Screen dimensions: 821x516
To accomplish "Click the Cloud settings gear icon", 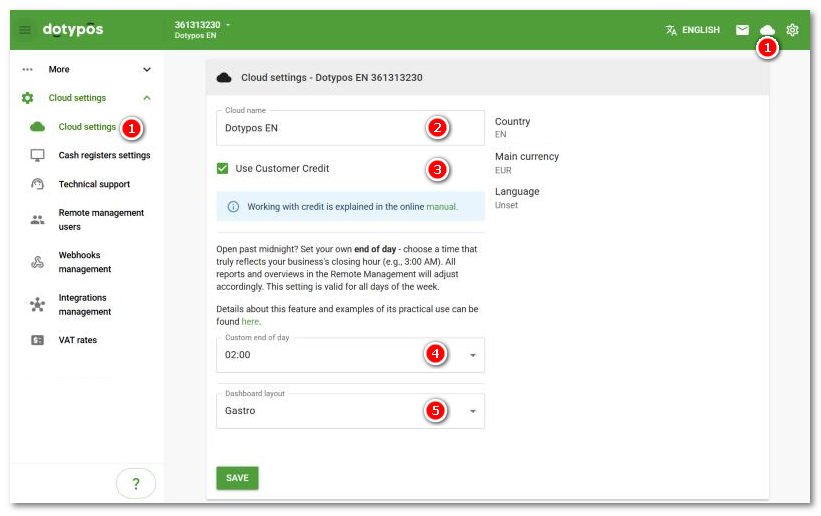I will tap(27, 98).
